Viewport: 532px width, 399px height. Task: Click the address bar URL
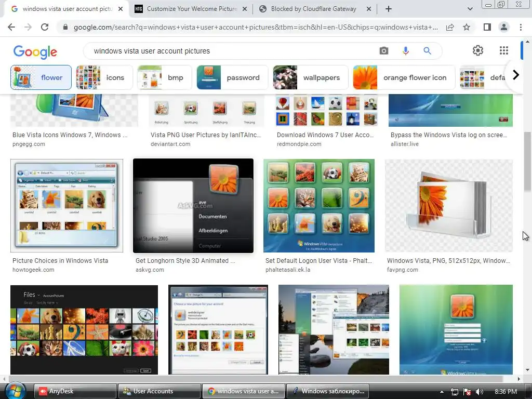click(255, 27)
